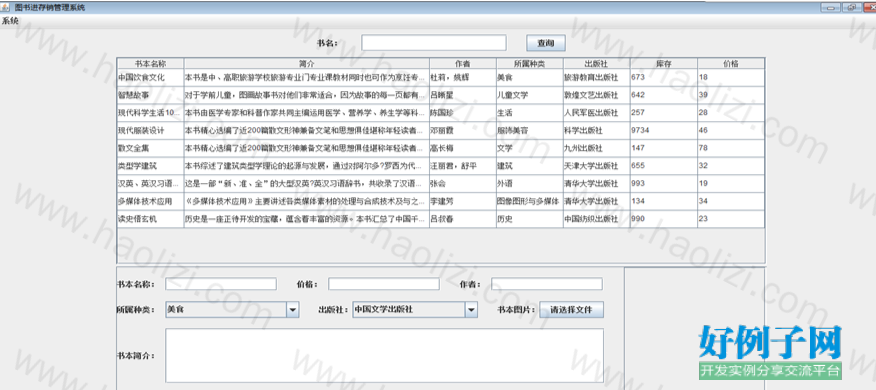
Task: Minimize the 图书进存销管理系统 window
Action: pos(830,7)
